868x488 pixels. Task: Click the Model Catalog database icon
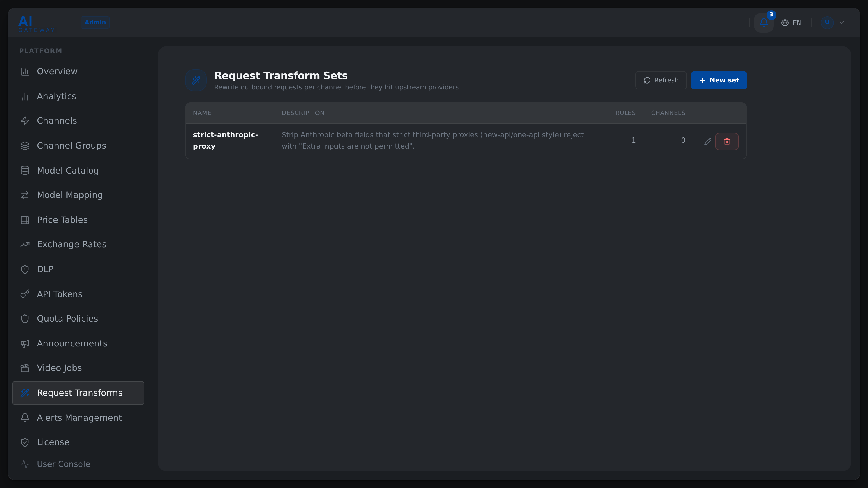pyautogui.click(x=25, y=171)
